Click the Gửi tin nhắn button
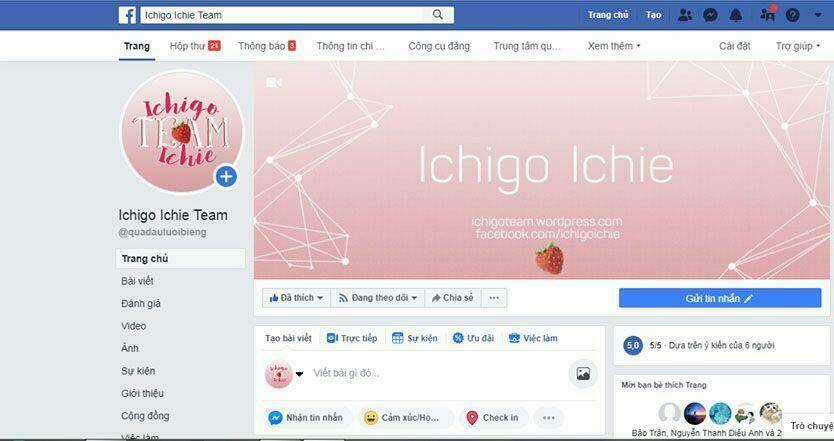Viewport: 834px width, 441px height. pos(720,298)
